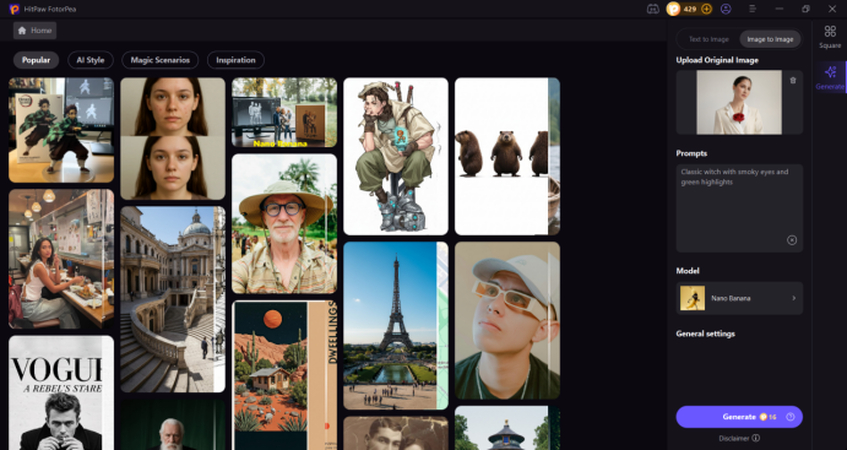Delete uploaded image with trash icon
This screenshot has width=847, height=450.
tap(793, 80)
